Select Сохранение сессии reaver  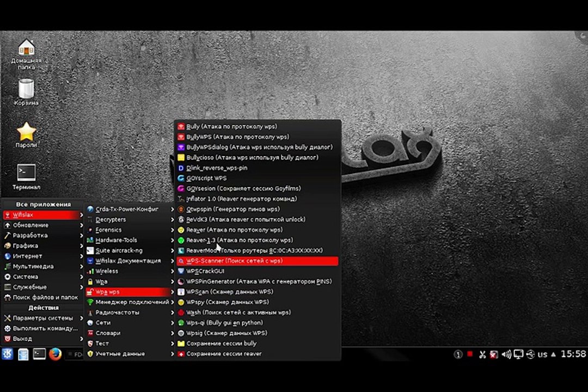[x=258, y=353]
